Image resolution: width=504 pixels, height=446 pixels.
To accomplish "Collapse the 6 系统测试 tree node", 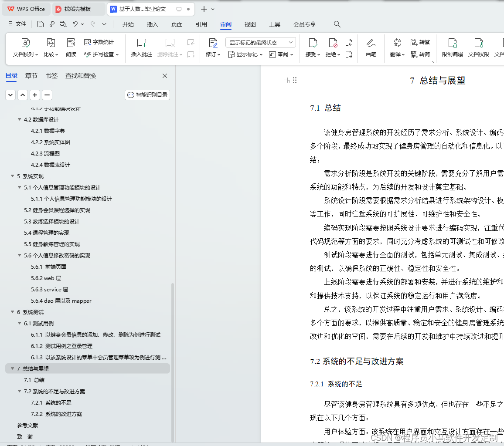I will pyautogui.click(x=13, y=312).
